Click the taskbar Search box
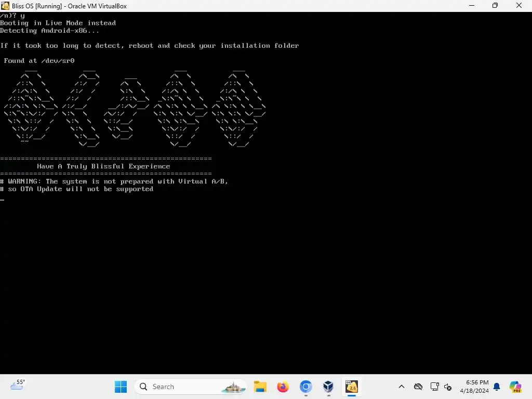The image size is (532, 399). [x=191, y=387]
